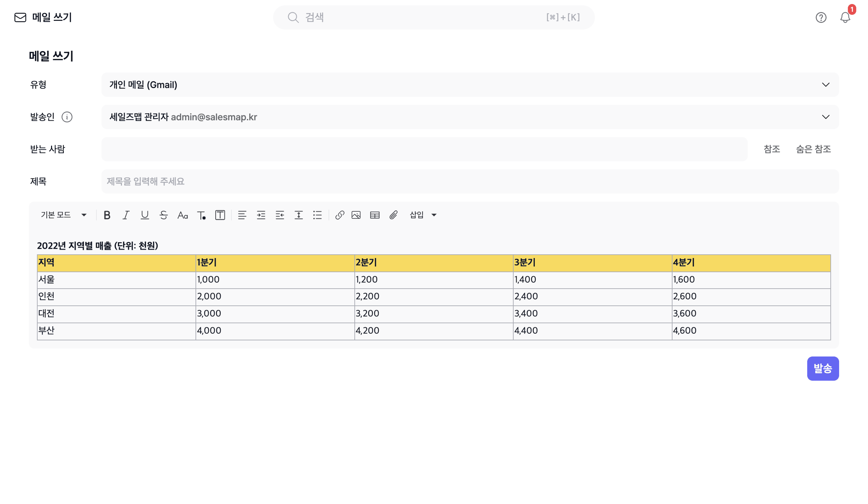Click the 서울 table cell
The height and width of the screenshot is (504, 868).
point(116,280)
